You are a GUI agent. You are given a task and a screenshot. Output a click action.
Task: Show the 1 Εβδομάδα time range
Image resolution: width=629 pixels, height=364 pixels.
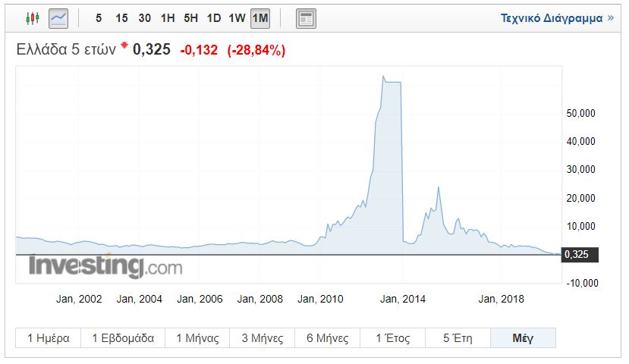[x=123, y=338]
